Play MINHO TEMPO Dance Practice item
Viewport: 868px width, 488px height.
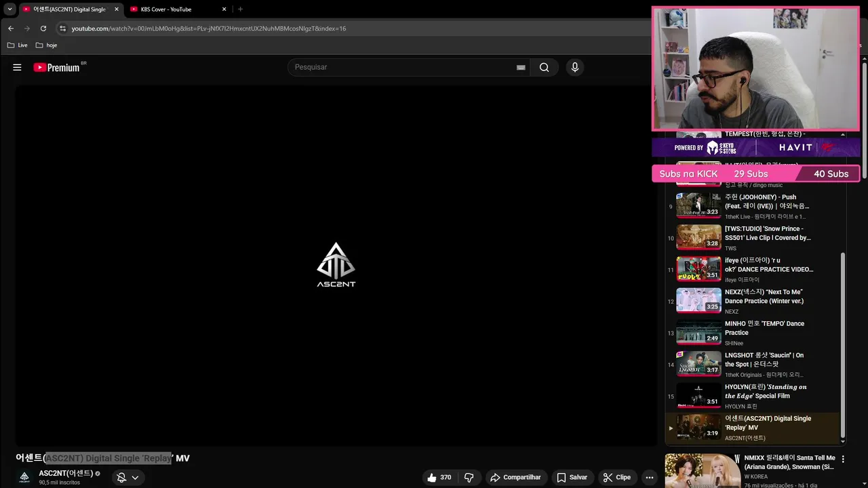753,333
